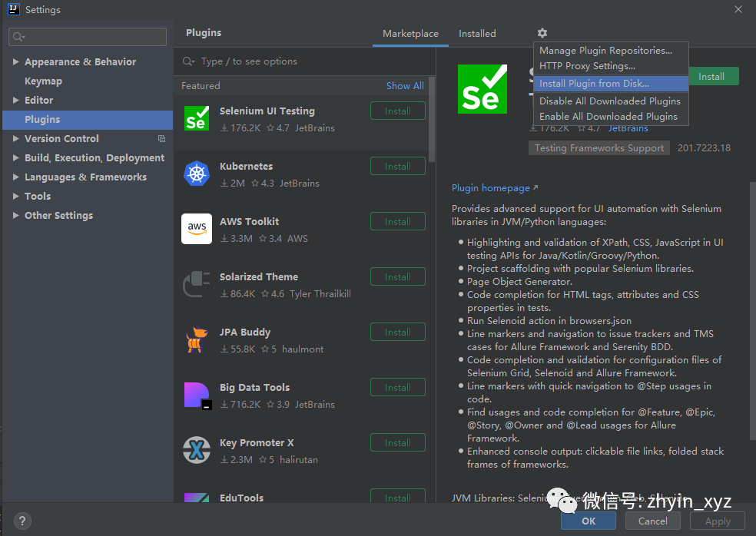This screenshot has height=536, width=756.
Task: Click the Apply button
Action: 718,521
